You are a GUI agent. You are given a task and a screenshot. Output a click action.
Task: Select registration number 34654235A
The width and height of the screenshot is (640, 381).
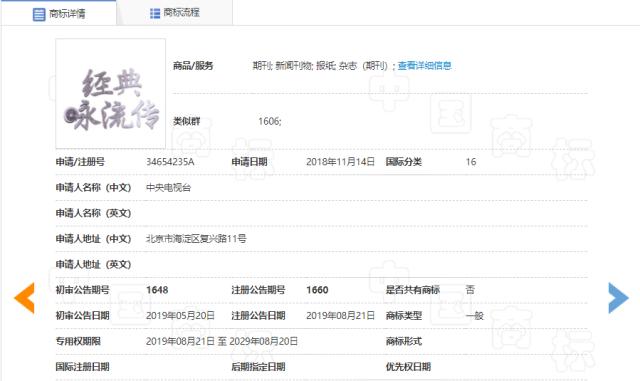[170, 162]
